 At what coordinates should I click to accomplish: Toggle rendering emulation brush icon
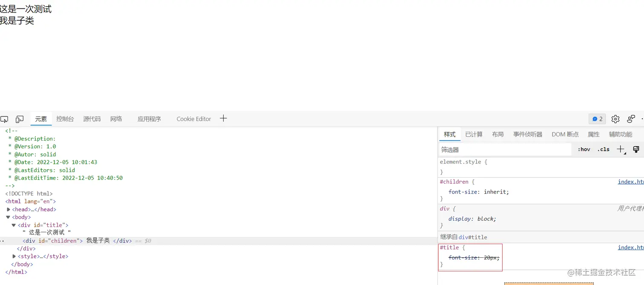click(x=636, y=149)
